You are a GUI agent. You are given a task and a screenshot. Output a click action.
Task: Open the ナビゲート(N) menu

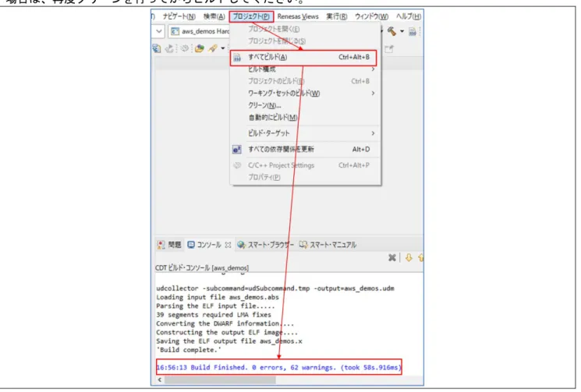click(179, 16)
